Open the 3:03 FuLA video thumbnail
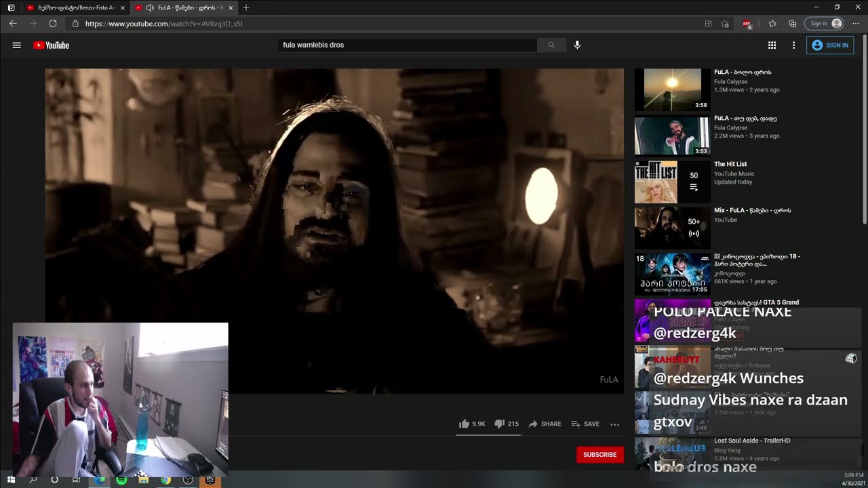The image size is (868, 488). pos(672,135)
